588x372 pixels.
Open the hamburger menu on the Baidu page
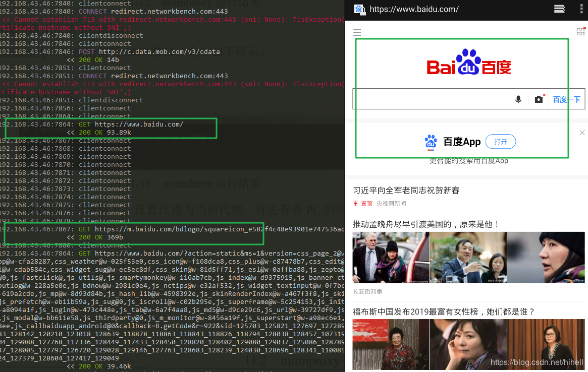pyautogui.click(x=357, y=31)
